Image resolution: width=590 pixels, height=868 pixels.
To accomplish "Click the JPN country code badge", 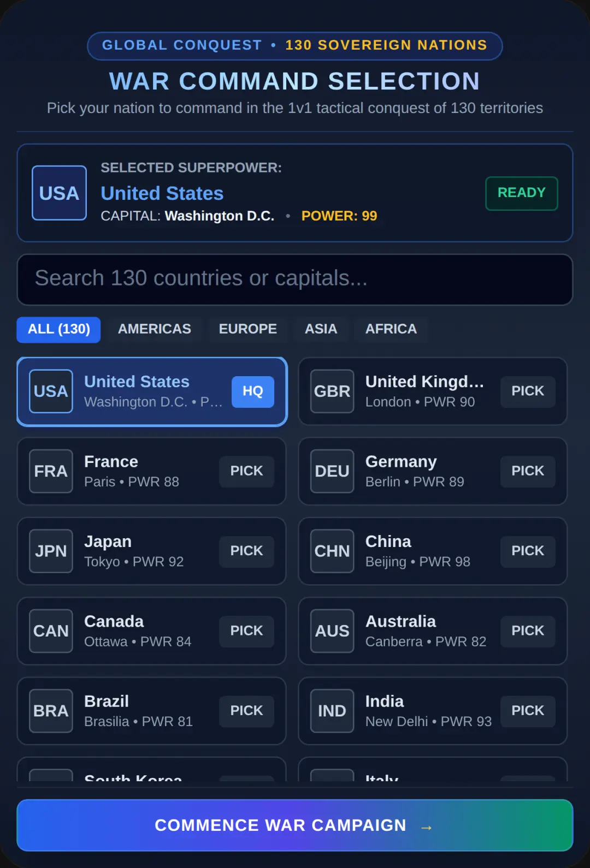I will 51,551.
